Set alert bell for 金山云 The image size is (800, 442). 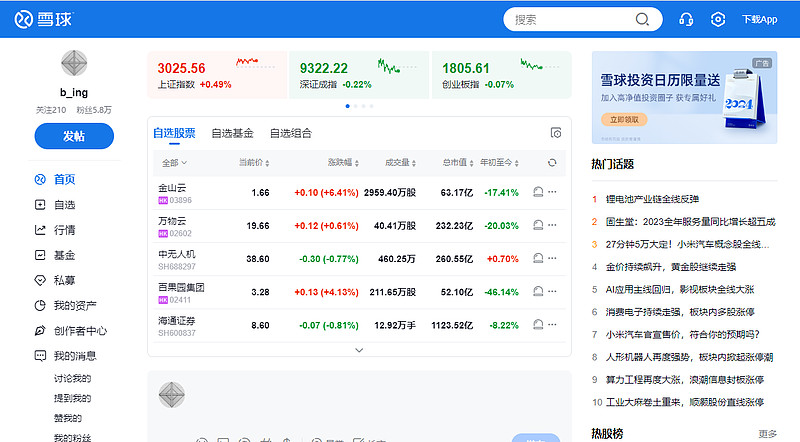coord(538,192)
